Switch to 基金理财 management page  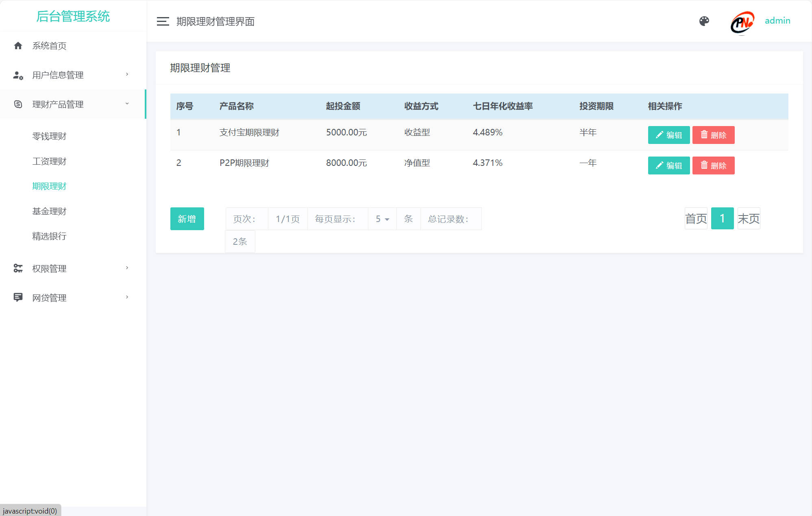(50, 211)
